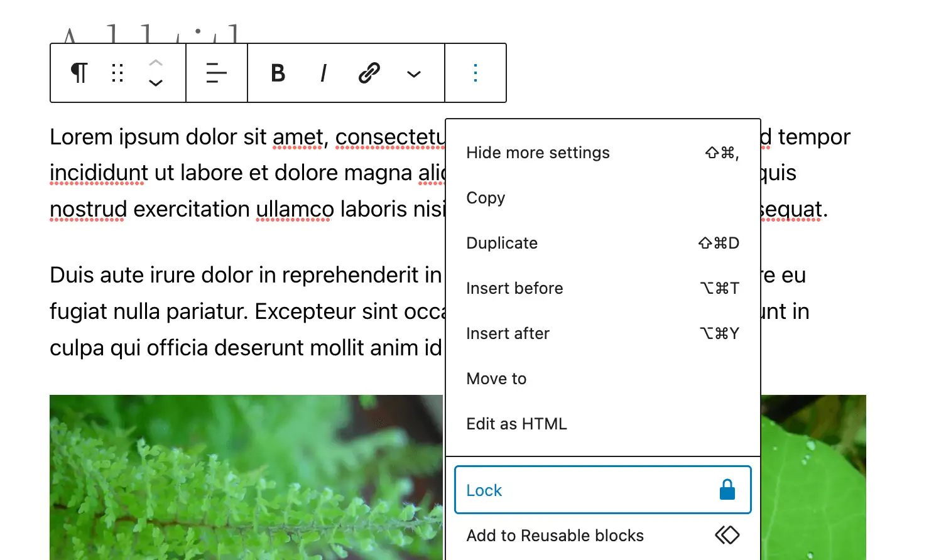Viewport: 946px width, 560px height.
Task: Expand more rich text controls
Action: click(414, 73)
